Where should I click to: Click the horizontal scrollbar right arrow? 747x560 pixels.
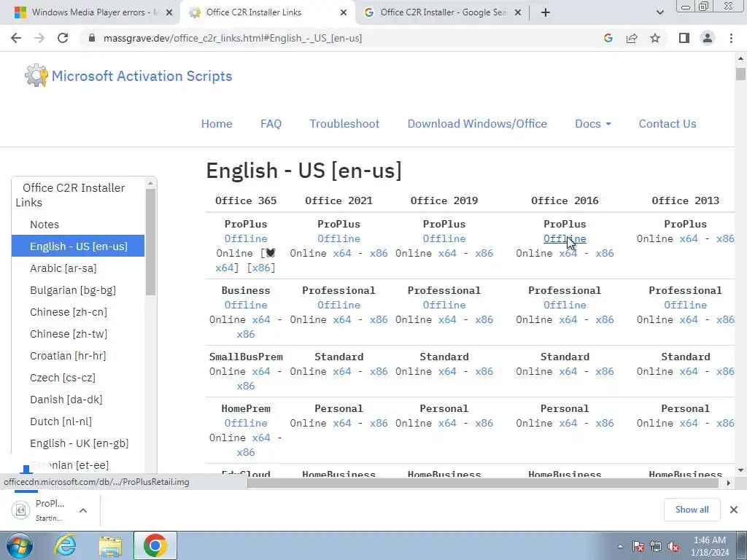729,483
